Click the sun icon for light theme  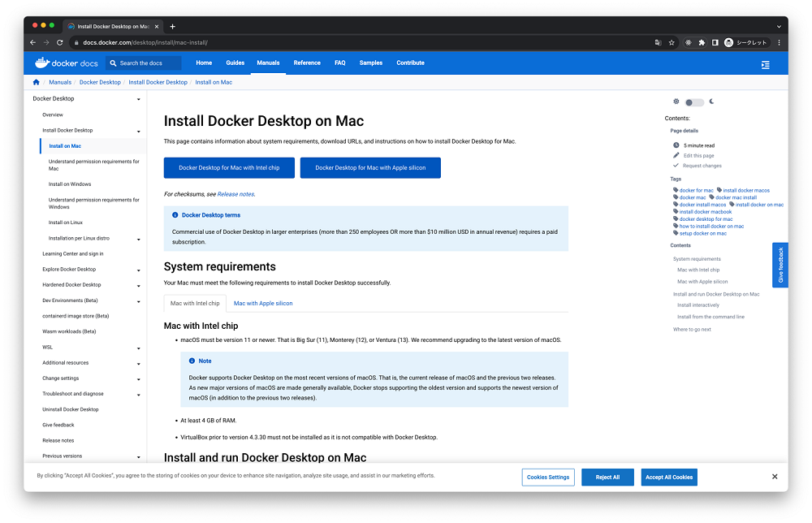pos(676,102)
